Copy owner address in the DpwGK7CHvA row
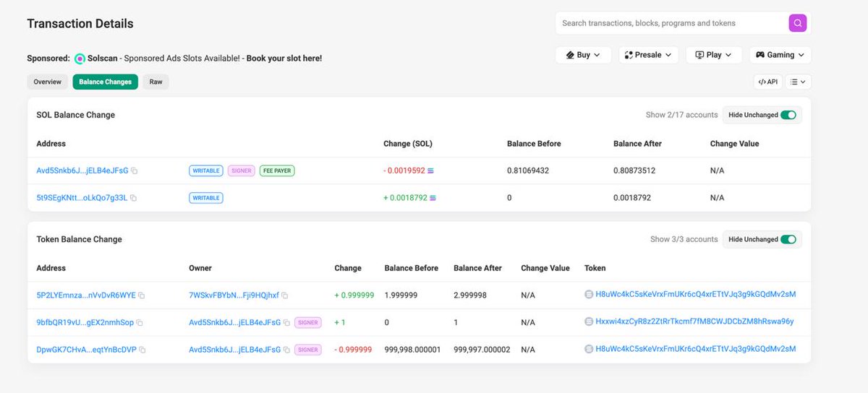The width and height of the screenshot is (868, 393). coord(286,350)
